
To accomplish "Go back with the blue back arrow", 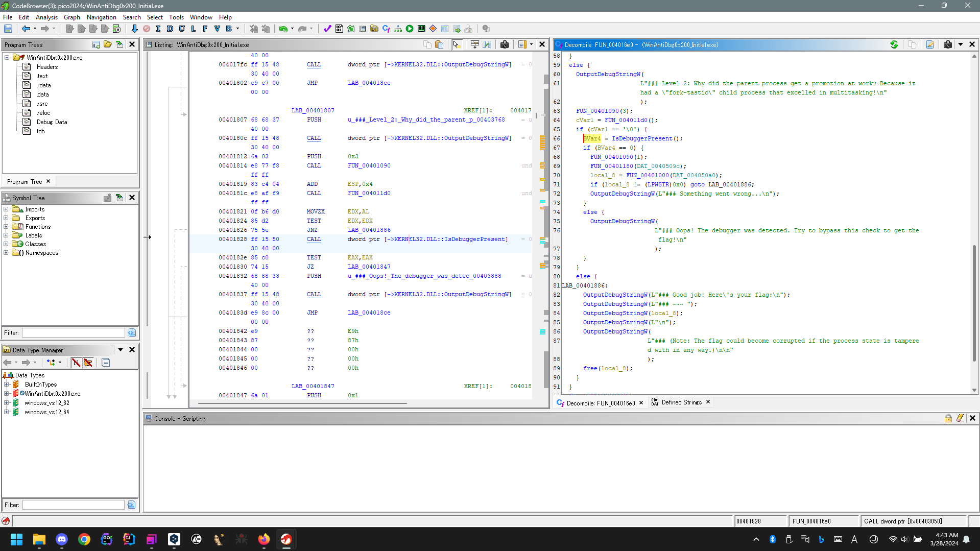I will click(x=26, y=29).
